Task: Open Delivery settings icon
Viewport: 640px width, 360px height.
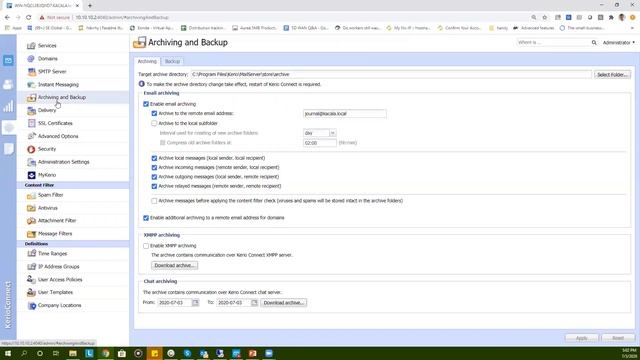Action: [31, 110]
